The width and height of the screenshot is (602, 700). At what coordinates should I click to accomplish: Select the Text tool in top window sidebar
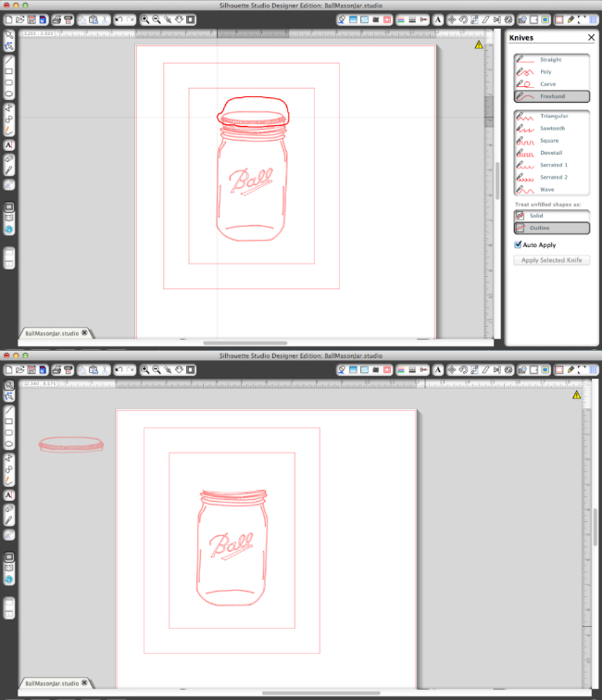[9, 145]
